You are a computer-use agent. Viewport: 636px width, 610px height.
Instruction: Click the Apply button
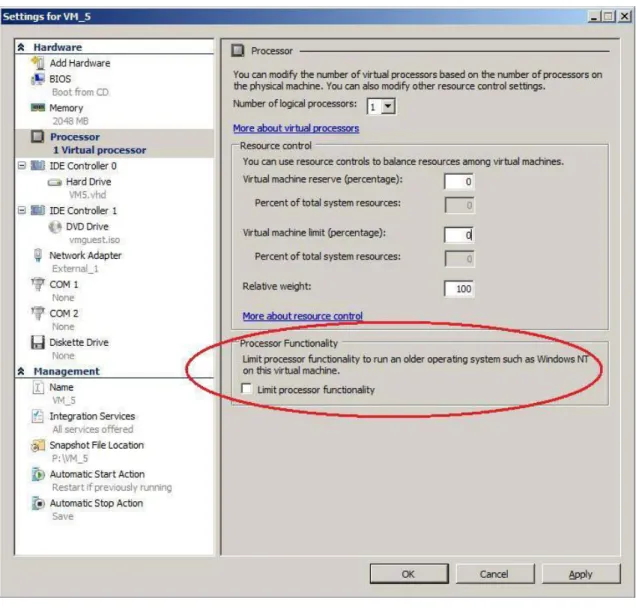[580, 574]
